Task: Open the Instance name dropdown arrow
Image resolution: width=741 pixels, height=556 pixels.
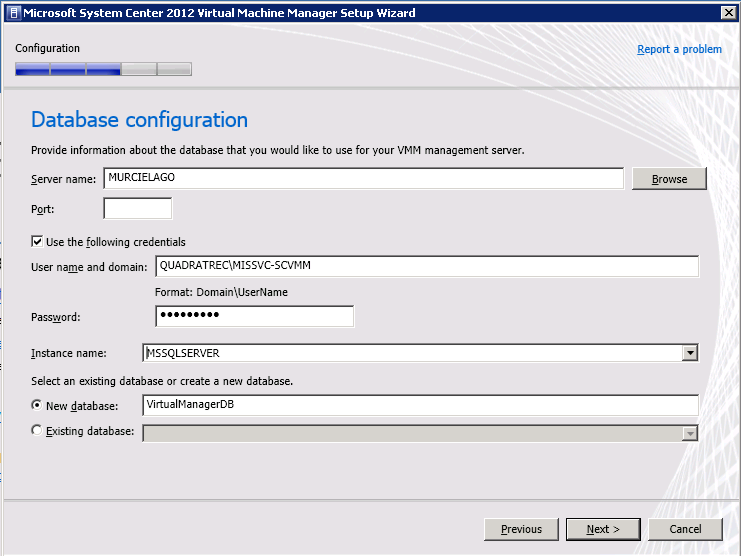Action: [x=690, y=353]
